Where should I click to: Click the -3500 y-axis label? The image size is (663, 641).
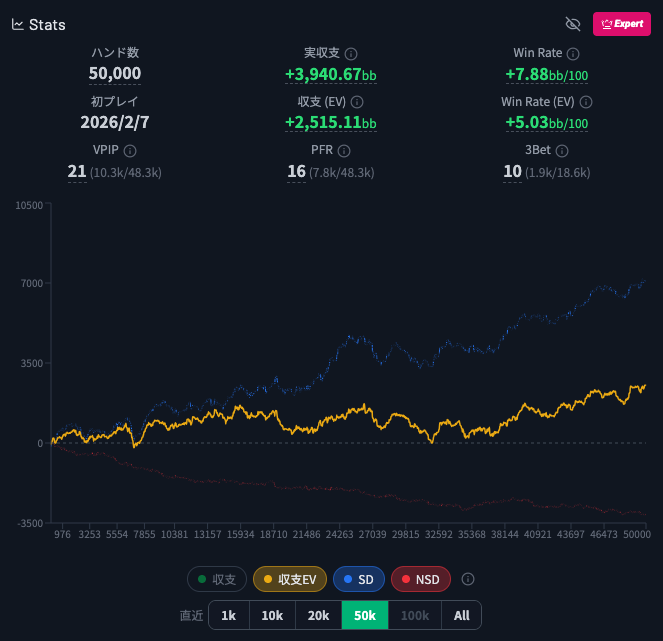click(30, 523)
